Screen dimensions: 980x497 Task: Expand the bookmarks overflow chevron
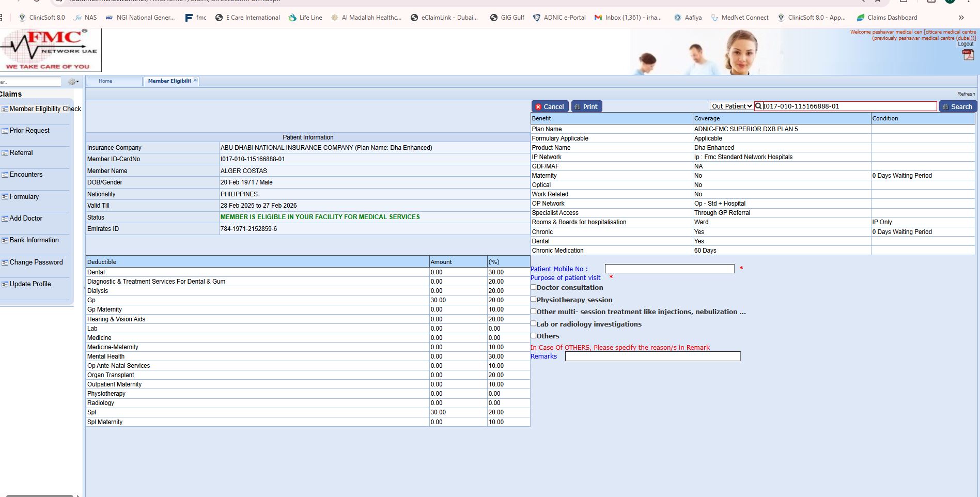(x=961, y=18)
